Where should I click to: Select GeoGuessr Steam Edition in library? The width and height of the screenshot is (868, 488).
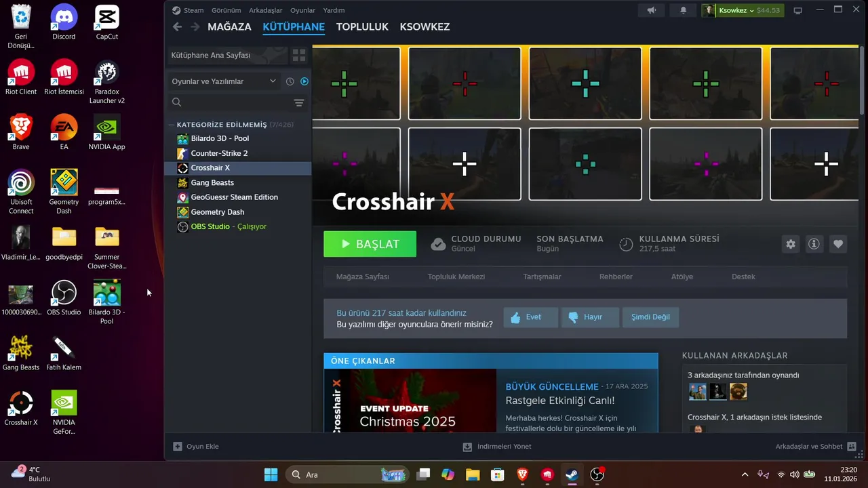(x=237, y=197)
